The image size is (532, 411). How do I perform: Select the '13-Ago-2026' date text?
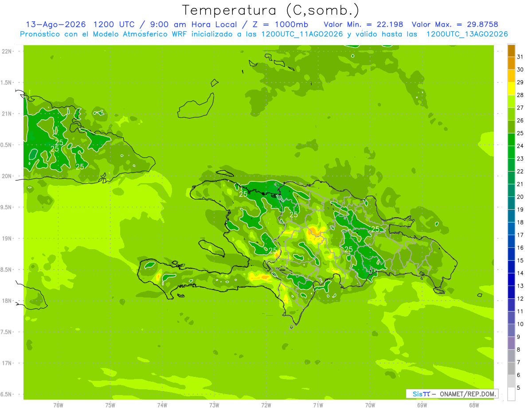(56, 24)
